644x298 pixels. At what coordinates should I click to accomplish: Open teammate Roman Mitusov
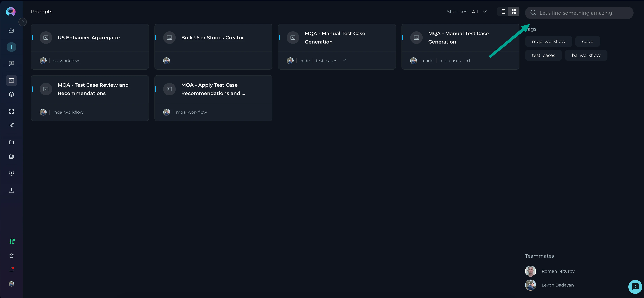click(558, 271)
